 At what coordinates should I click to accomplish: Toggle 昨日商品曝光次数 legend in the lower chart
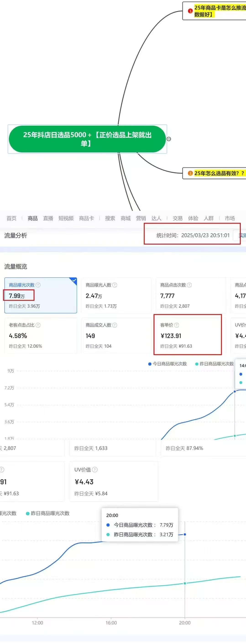click(x=48, y=513)
